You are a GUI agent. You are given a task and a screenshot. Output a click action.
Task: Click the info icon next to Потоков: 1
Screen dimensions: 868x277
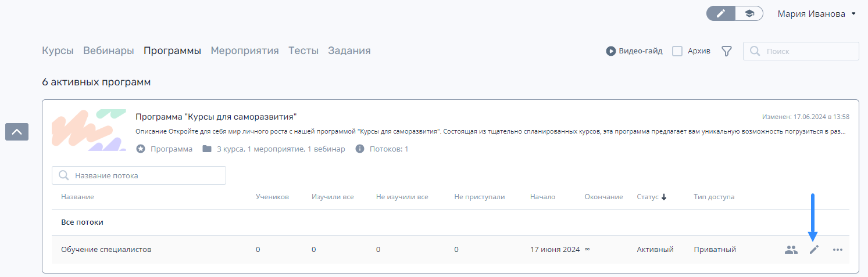click(360, 149)
